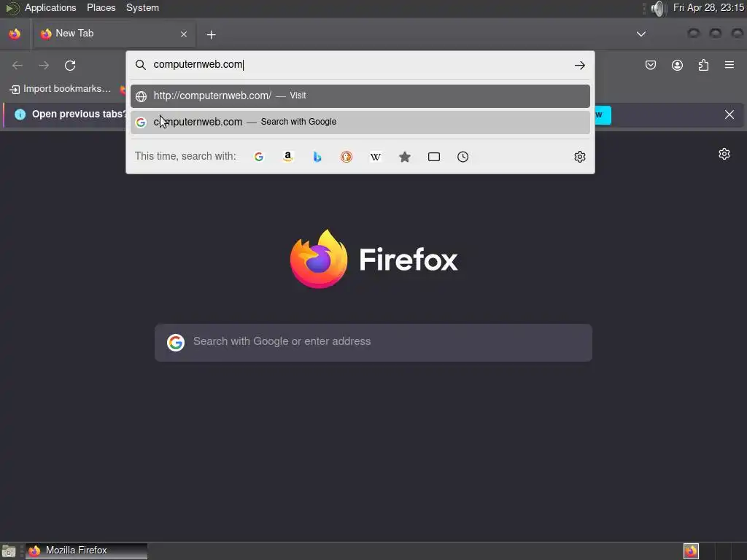The width and height of the screenshot is (747, 560).
Task: Open the System menu
Action: click(142, 7)
